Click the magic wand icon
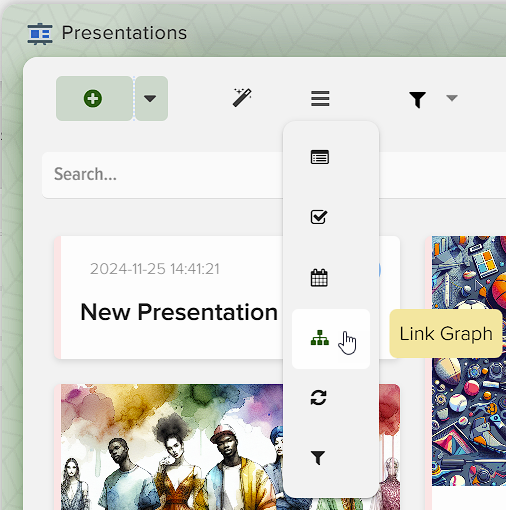 pyautogui.click(x=242, y=98)
